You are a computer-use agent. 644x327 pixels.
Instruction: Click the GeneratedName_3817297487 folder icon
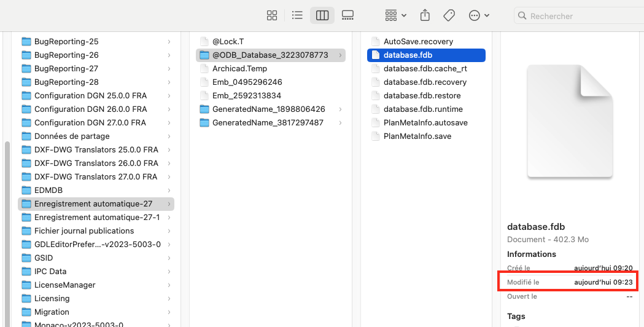(x=204, y=122)
